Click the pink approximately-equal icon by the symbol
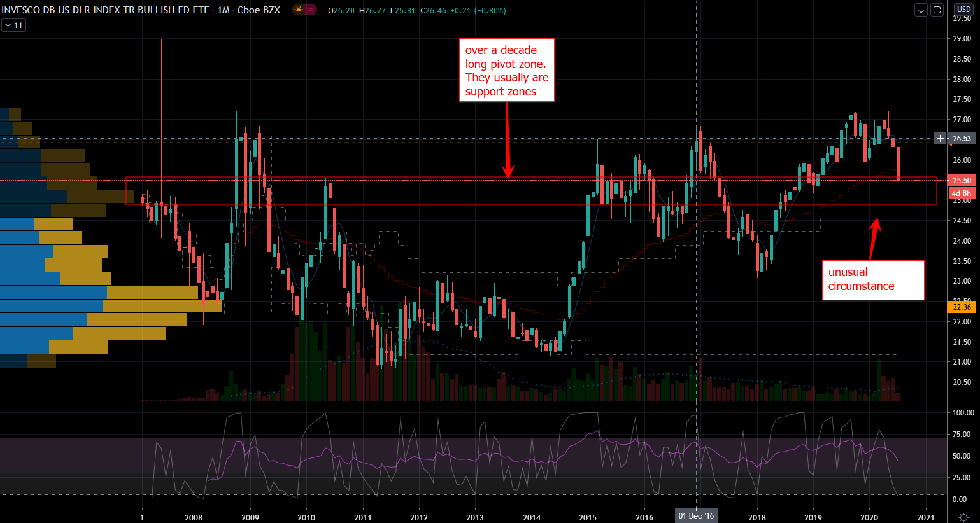980x523 pixels. click(x=310, y=10)
